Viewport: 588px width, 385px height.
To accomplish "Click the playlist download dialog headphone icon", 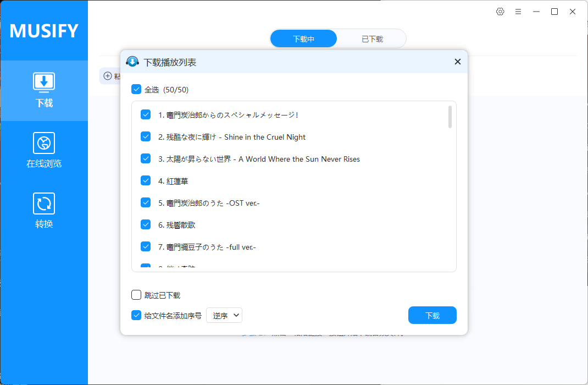I will click(x=132, y=62).
